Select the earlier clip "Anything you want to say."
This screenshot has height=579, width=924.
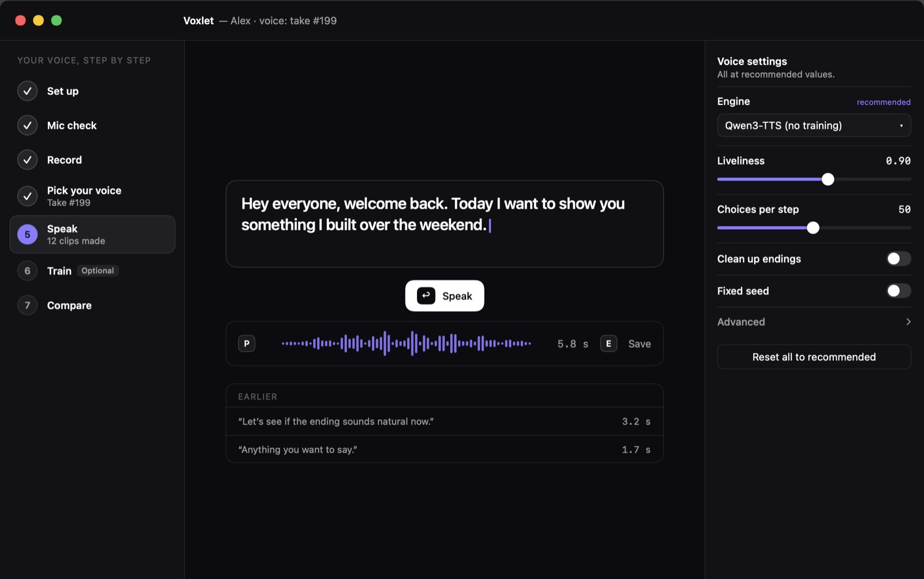(x=445, y=450)
